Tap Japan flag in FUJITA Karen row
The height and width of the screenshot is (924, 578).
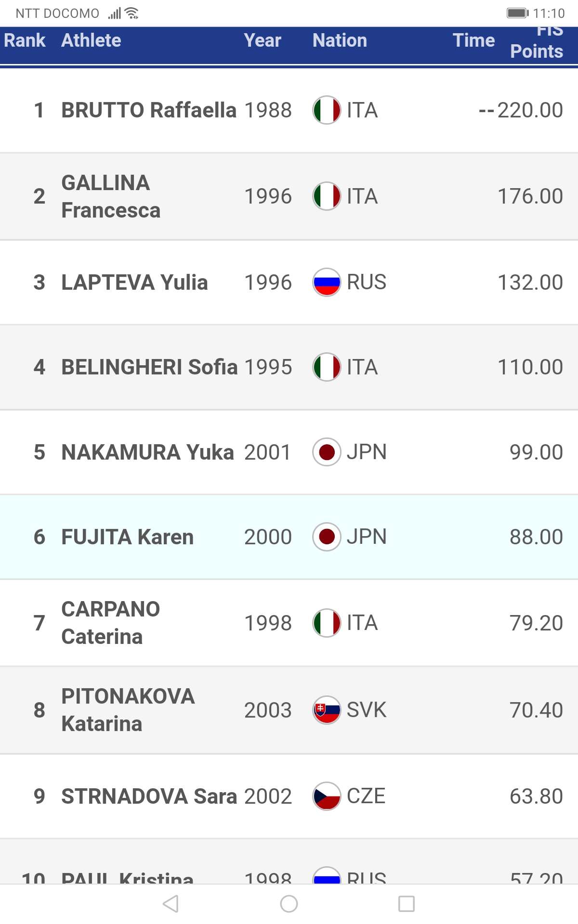(x=327, y=537)
